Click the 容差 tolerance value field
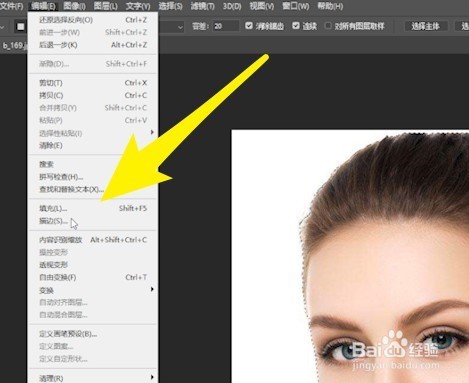469x383 pixels. coord(226,26)
